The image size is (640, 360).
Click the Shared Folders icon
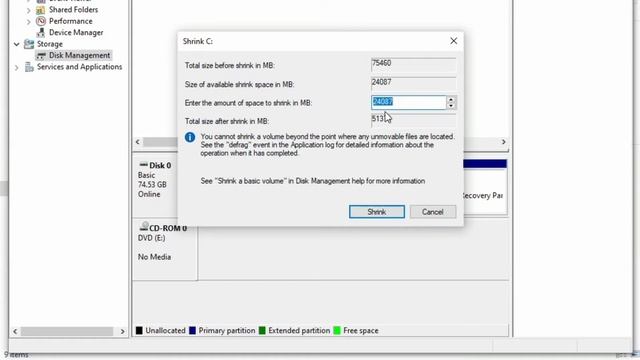point(40,9)
